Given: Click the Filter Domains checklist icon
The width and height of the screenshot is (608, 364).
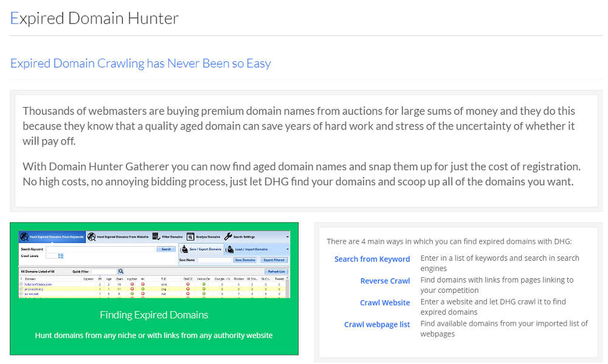Looking at the screenshot, I should click(x=155, y=235).
